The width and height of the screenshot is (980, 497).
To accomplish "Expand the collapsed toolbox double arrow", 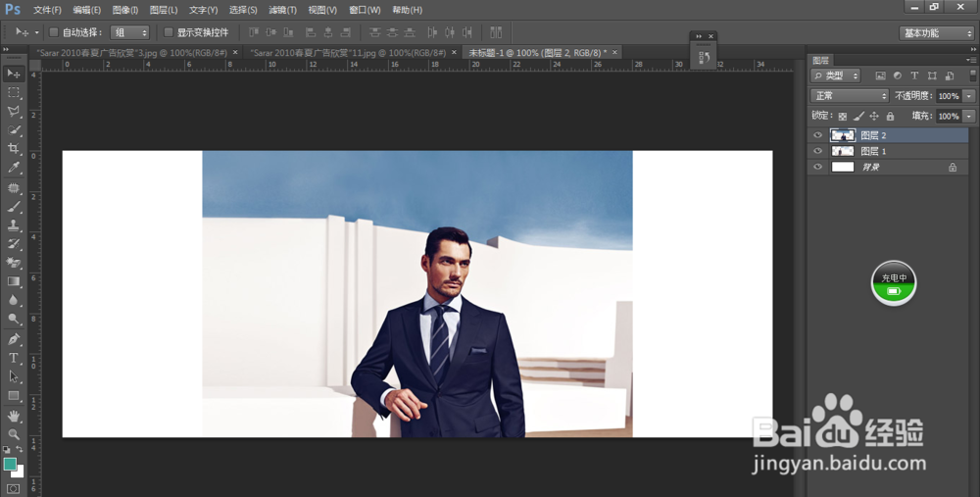I will (x=6, y=50).
